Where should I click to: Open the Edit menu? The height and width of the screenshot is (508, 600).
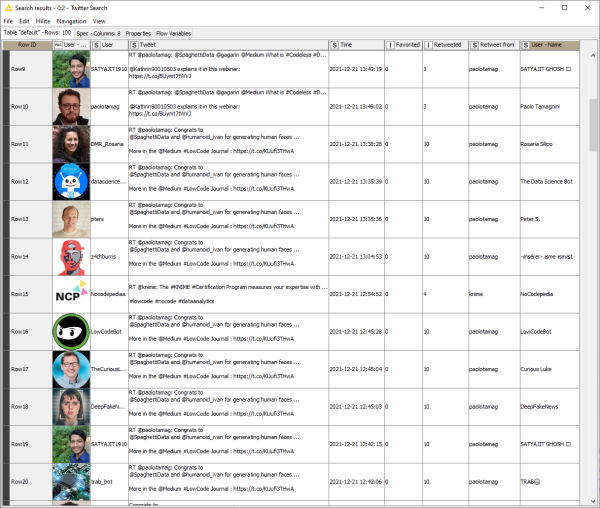[x=24, y=21]
